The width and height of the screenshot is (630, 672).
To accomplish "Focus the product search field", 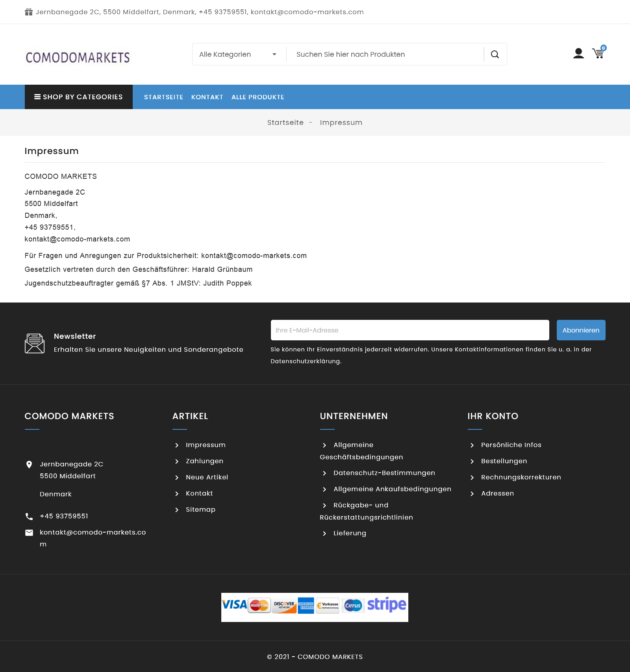I will click(385, 54).
